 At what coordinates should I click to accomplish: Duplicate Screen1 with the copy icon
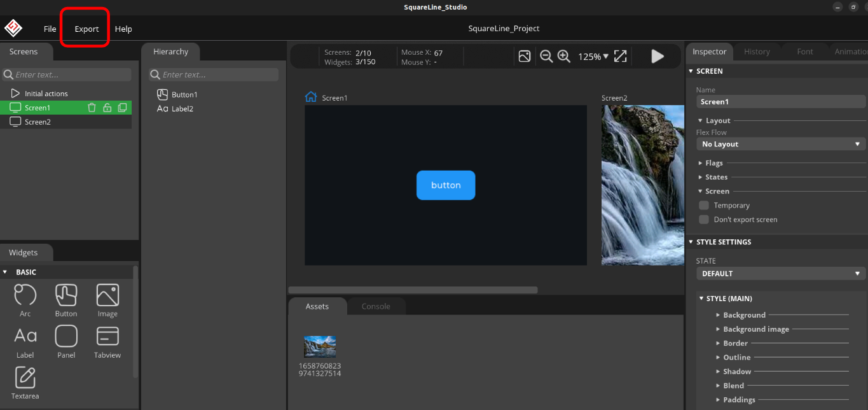[x=122, y=108]
